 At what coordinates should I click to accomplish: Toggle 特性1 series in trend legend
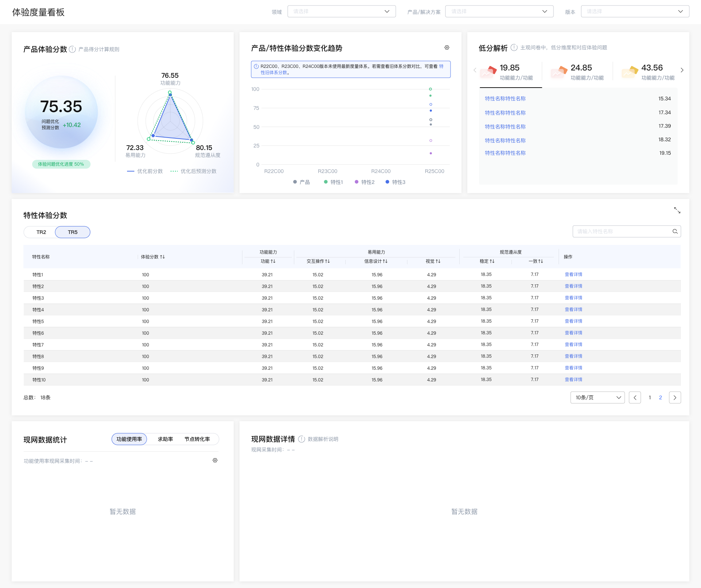tap(333, 182)
